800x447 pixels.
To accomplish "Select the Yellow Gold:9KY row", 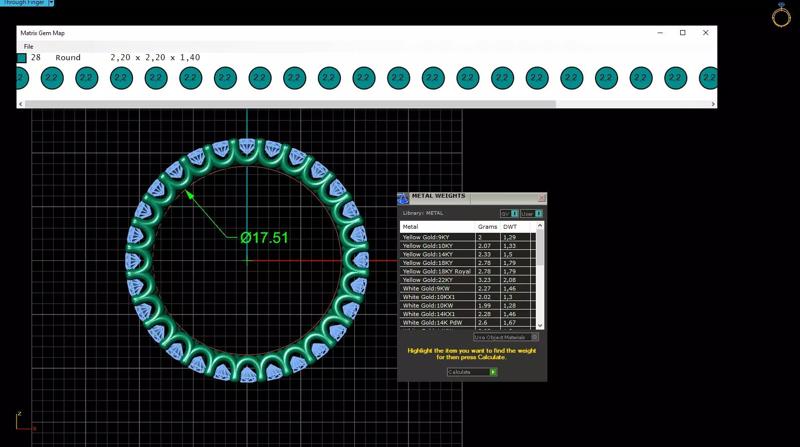I will pyautogui.click(x=468, y=237).
